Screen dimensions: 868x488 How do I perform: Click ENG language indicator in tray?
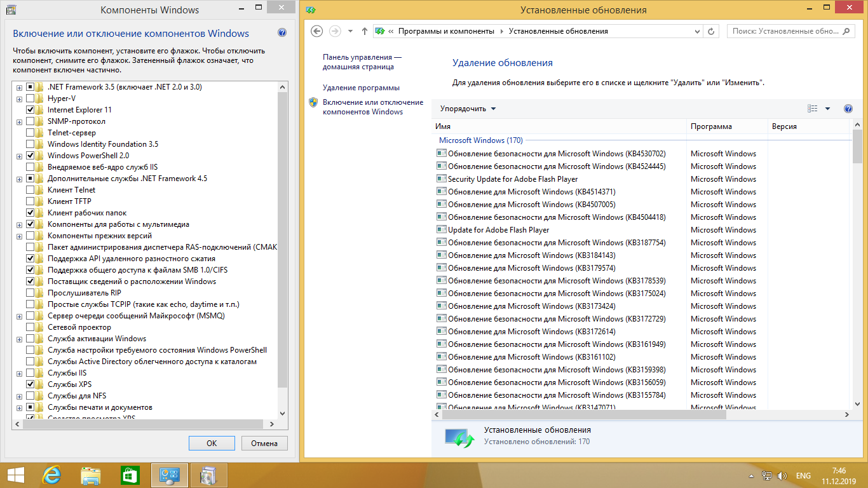[x=803, y=475]
